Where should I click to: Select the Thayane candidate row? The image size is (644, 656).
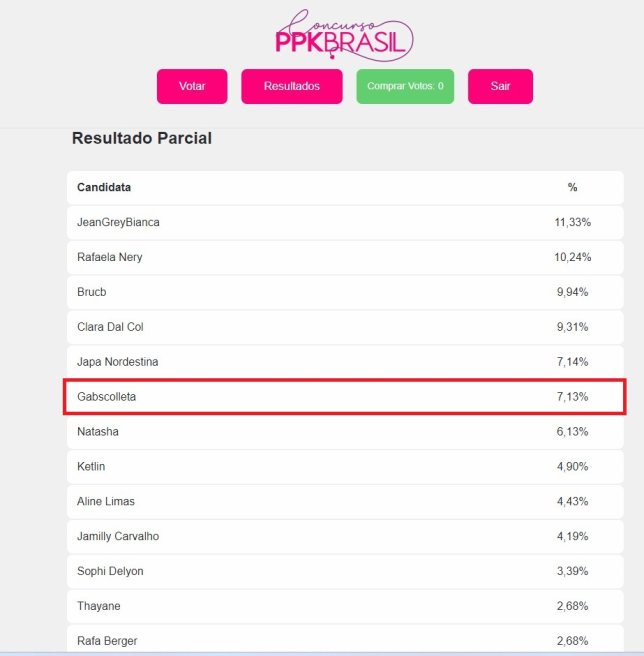click(345, 606)
